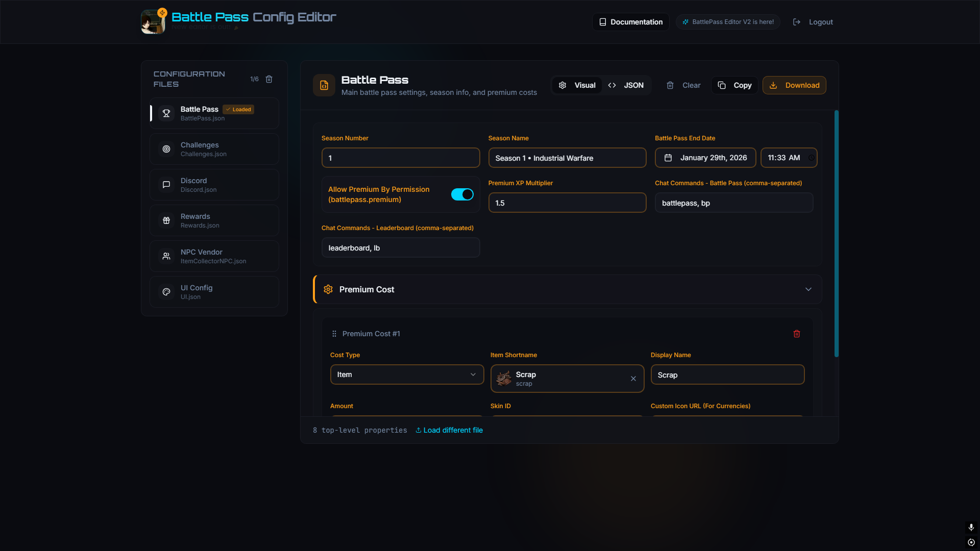Click the microphone icon at bottom right

click(971, 527)
